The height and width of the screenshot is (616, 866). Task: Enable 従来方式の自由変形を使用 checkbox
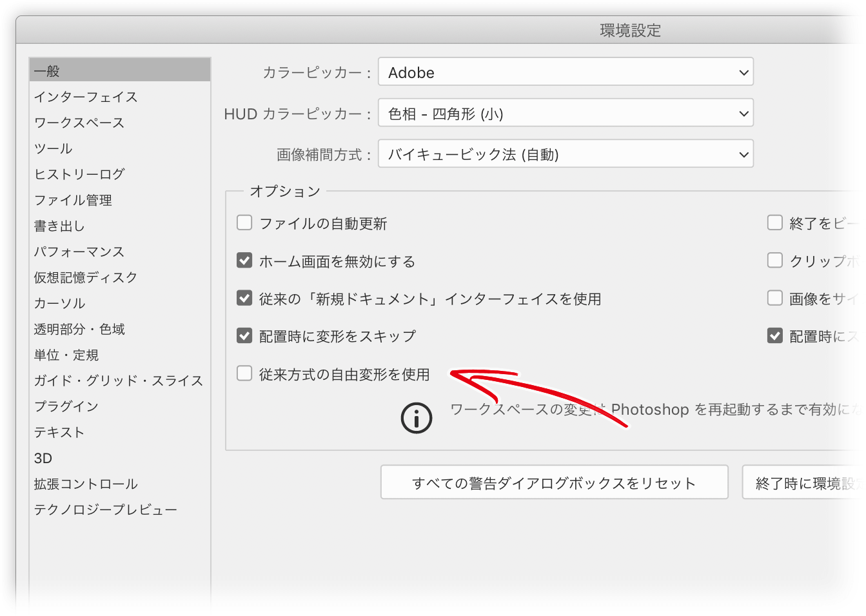[244, 373]
